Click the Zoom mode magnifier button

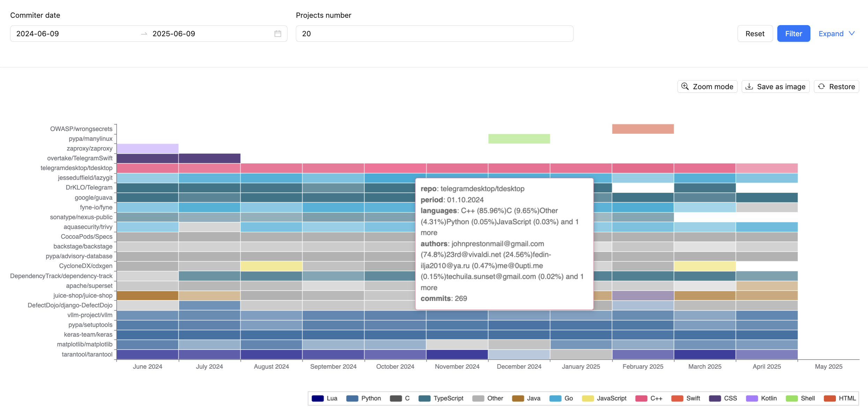pos(707,86)
